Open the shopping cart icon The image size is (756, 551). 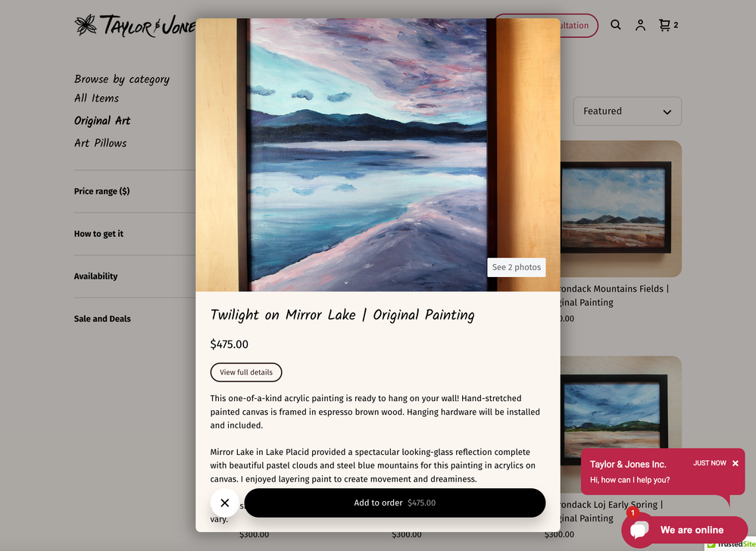[668, 25]
